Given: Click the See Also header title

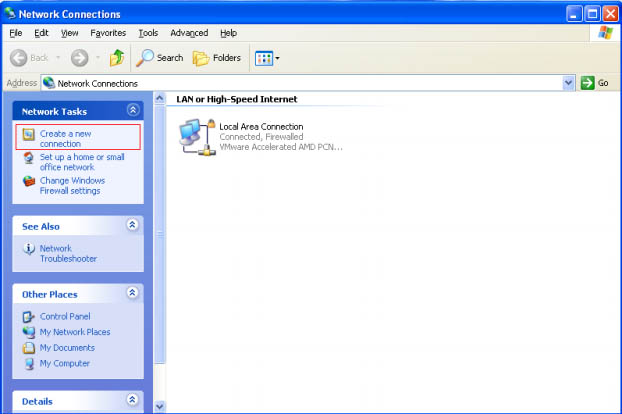Looking at the screenshot, I should (41, 227).
